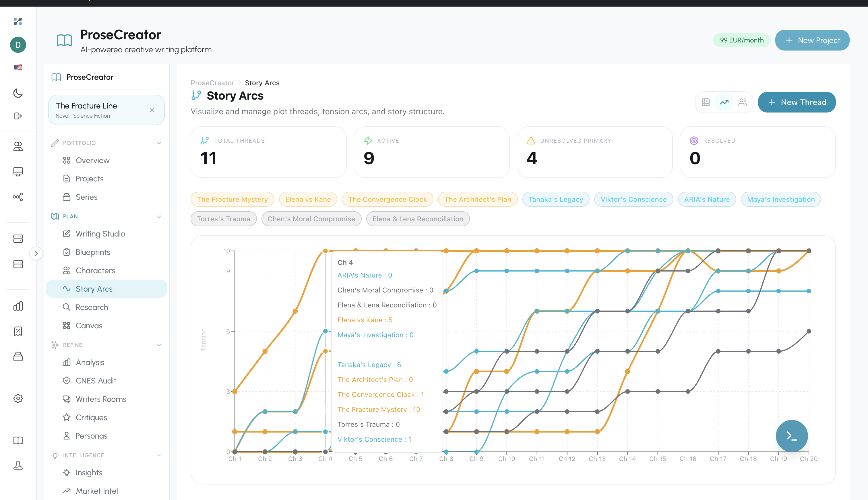Remove The Fracture Line project with the X
The width and height of the screenshot is (868, 500).
click(152, 110)
